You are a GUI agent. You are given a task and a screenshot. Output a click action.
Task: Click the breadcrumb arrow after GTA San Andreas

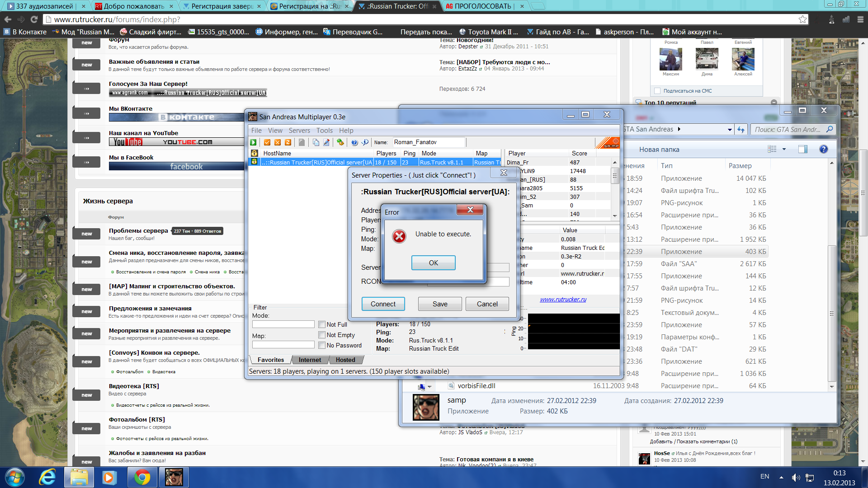[679, 129]
